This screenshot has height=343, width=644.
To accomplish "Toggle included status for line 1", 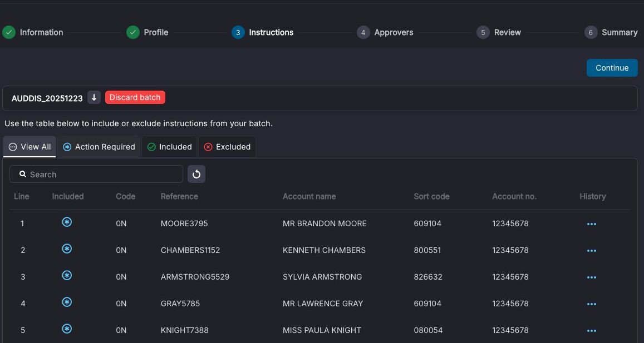I will [67, 222].
